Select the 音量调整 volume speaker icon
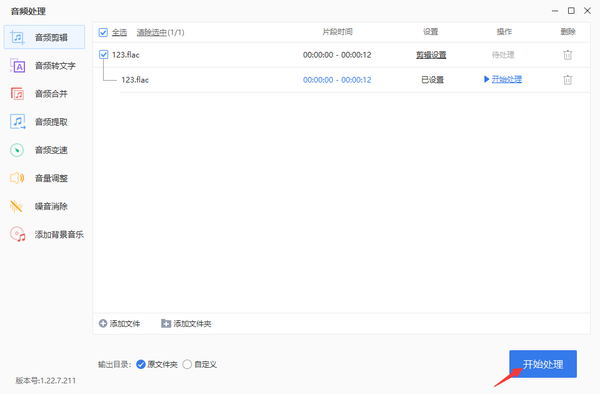This screenshot has width=600, height=394. 17,178
